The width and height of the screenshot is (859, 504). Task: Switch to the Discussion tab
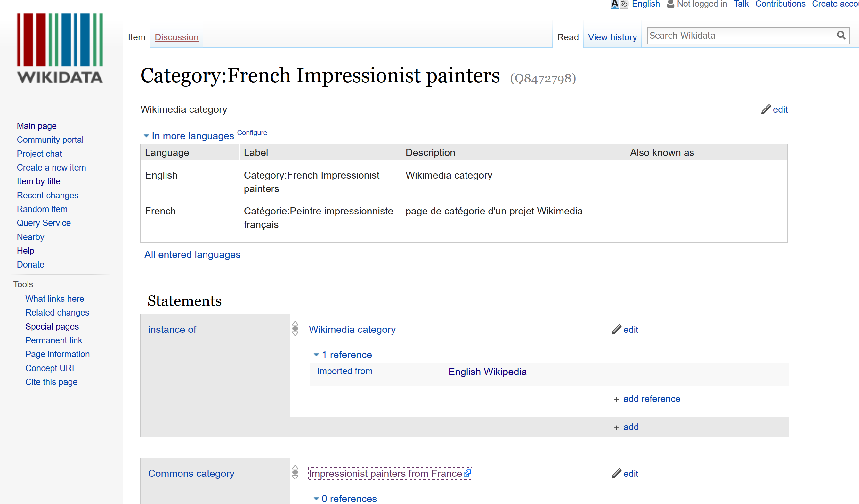point(176,37)
